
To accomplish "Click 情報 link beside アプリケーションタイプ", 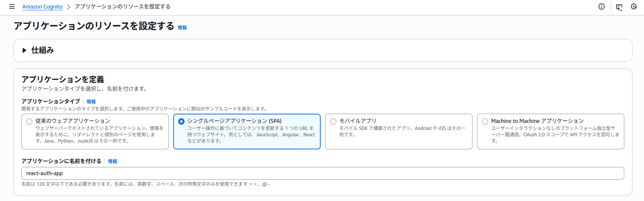I will tap(91, 102).
